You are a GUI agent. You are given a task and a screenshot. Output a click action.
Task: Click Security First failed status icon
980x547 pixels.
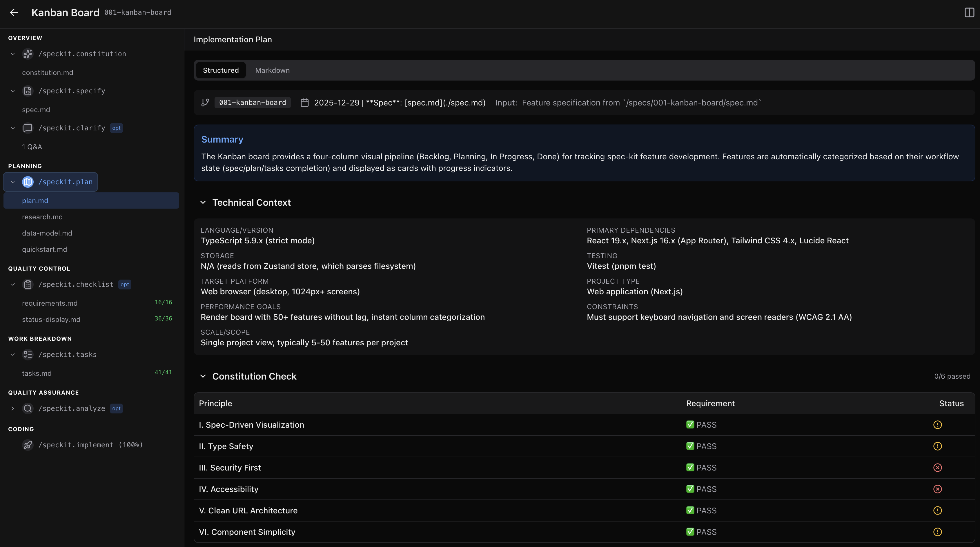[937, 468]
